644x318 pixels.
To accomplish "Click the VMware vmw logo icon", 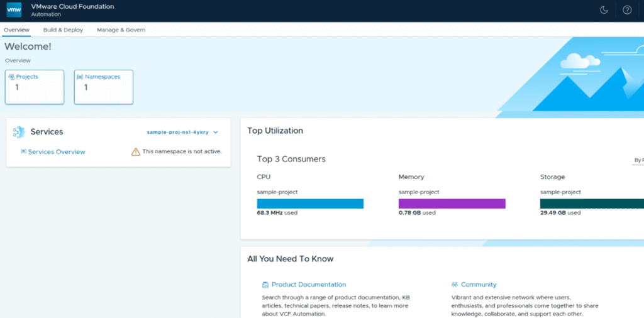I will (14, 9).
